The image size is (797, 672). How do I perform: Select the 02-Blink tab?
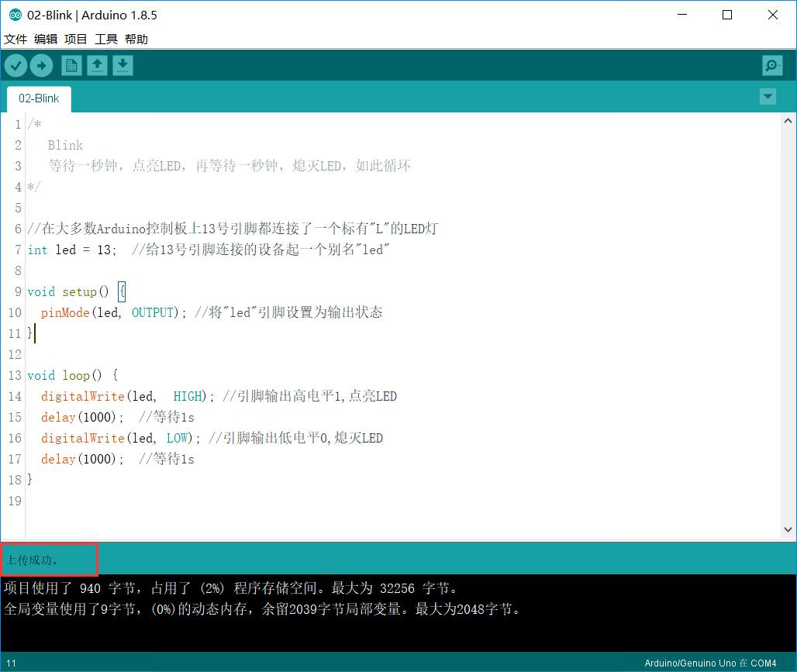(39, 98)
